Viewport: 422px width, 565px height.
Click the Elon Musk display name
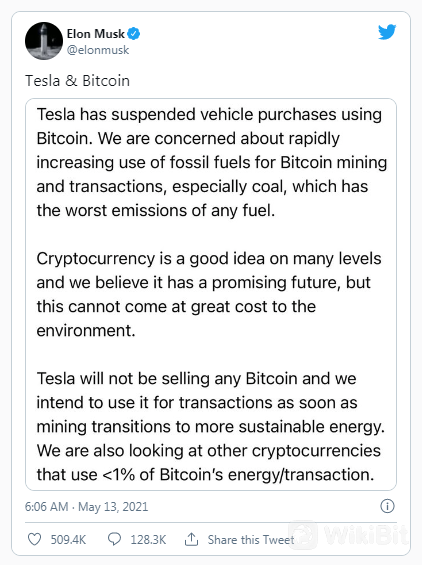click(95, 34)
